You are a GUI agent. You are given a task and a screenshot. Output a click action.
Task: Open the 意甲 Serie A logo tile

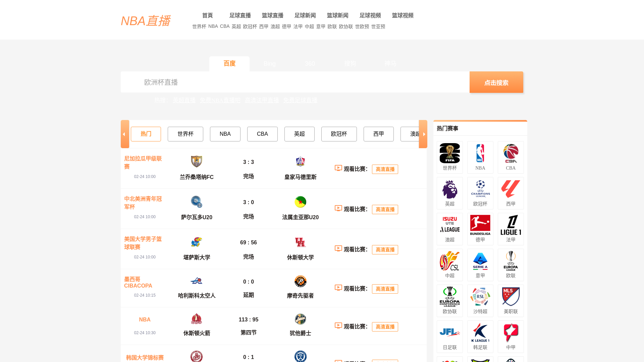pos(480,265)
